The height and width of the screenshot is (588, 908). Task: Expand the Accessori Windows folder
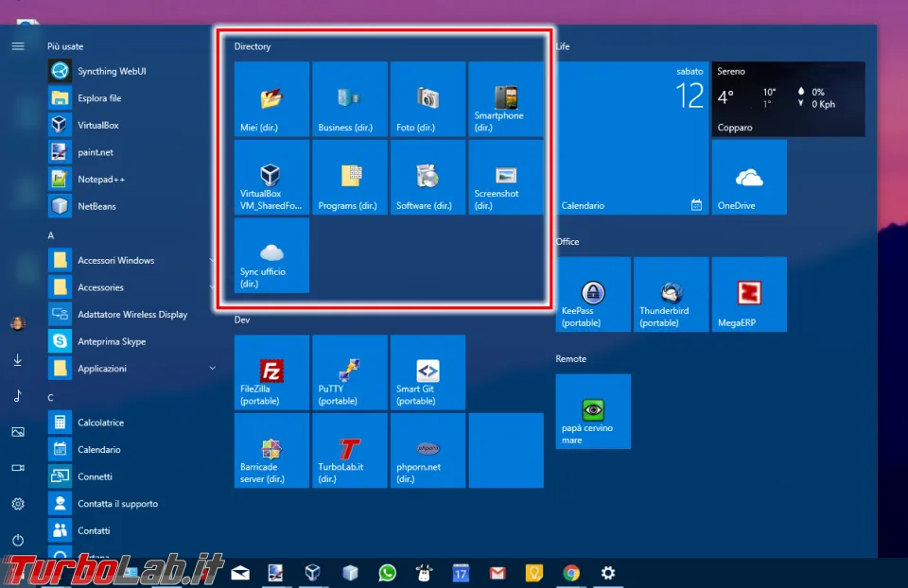132,260
